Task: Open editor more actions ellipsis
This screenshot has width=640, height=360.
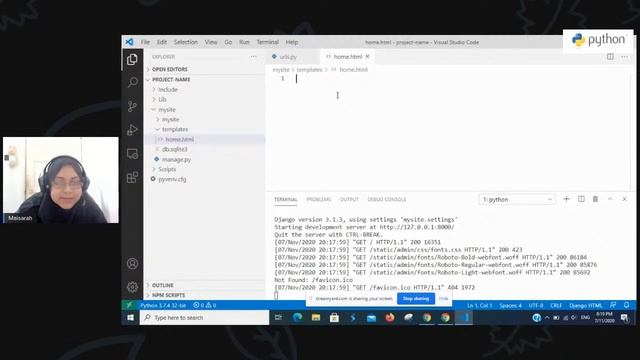Action: pos(625,56)
